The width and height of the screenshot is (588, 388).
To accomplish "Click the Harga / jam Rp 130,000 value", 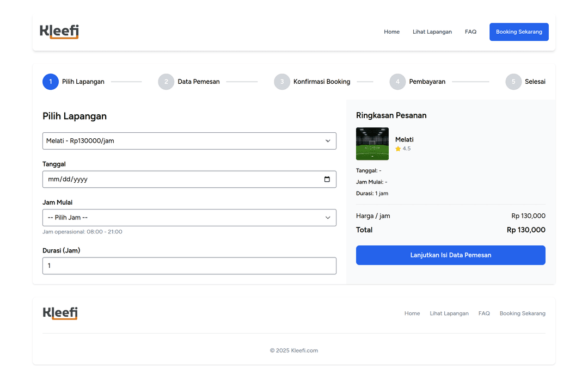I will coord(528,216).
